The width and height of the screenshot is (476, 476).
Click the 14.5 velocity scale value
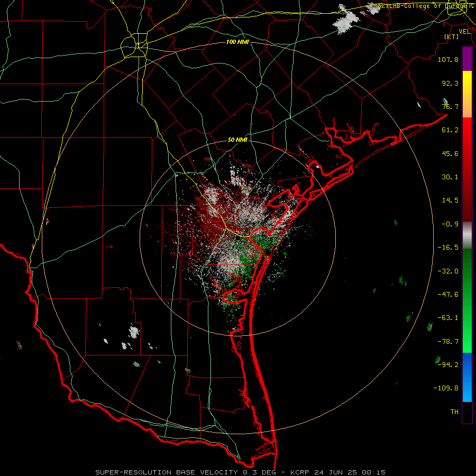(450, 200)
